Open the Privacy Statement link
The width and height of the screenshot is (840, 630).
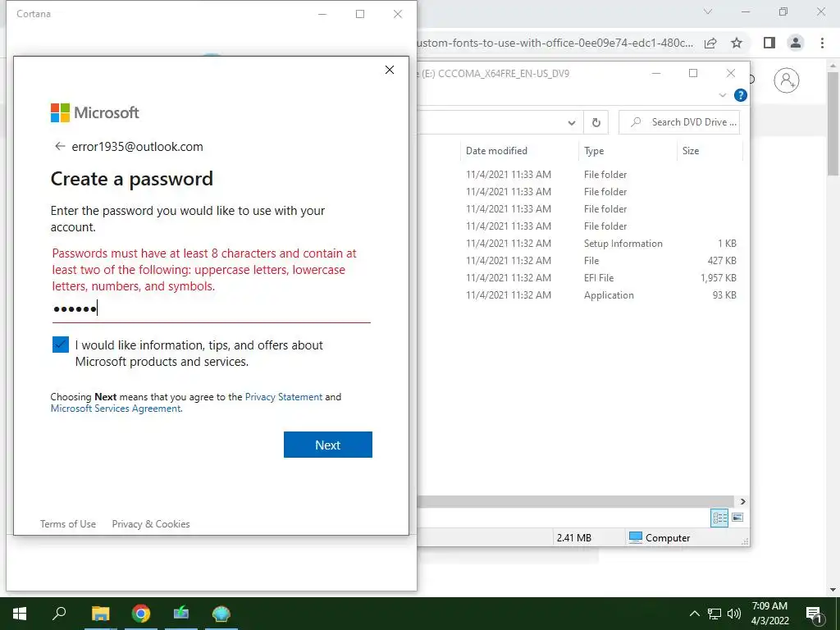[x=283, y=397]
